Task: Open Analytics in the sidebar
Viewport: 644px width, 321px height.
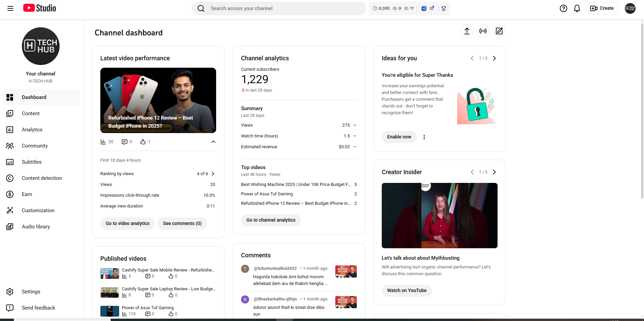Action: pyautogui.click(x=32, y=130)
